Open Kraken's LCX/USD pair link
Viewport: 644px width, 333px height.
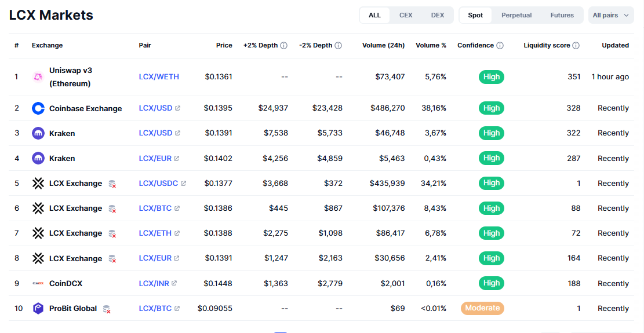[x=156, y=133]
